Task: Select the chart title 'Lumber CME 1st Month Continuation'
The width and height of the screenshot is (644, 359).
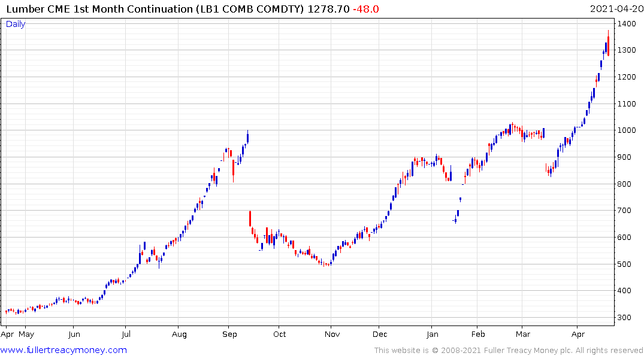Action: click(99, 8)
